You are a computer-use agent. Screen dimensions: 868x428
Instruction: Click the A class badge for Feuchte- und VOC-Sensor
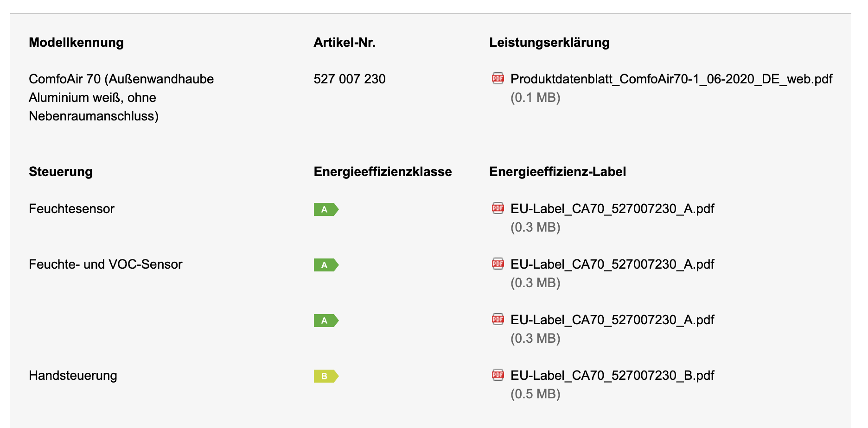click(x=326, y=265)
